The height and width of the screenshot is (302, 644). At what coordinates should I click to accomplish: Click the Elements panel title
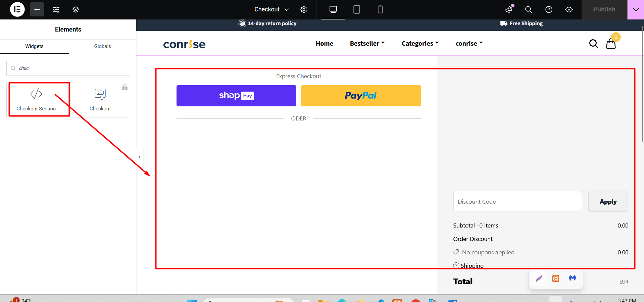pyautogui.click(x=68, y=30)
